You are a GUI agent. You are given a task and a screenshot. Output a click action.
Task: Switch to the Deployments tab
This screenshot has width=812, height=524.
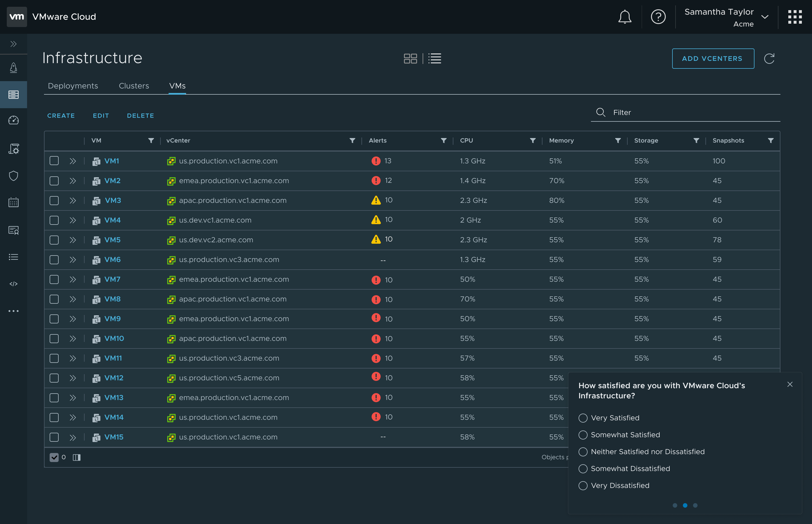tap(73, 86)
